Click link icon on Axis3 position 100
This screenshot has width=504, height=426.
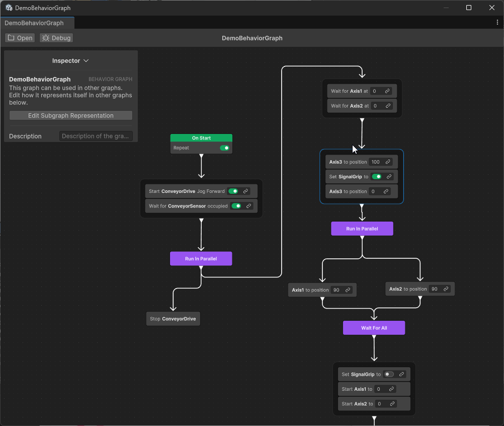click(x=388, y=162)
